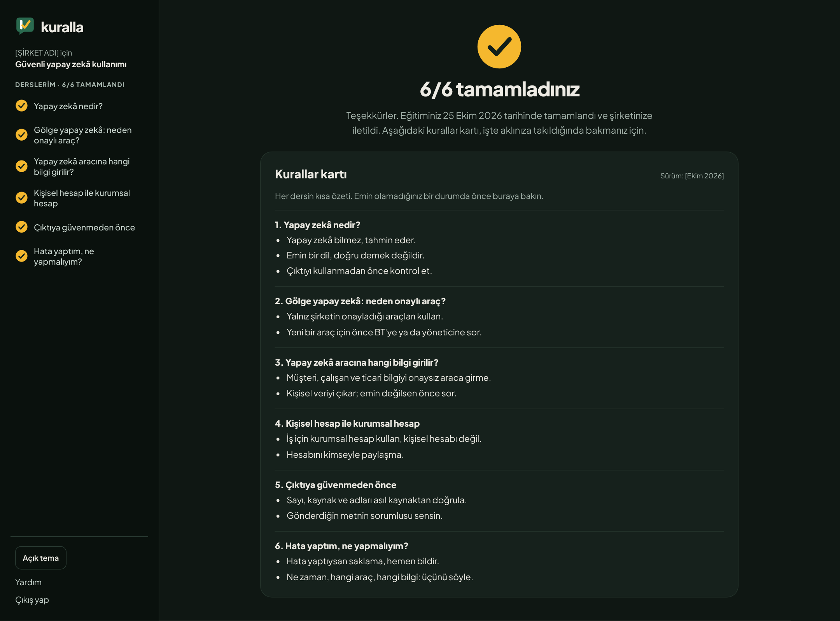The width and height of the screenshot is (840, 621).
Task: Click bullet "Çıktıyı kullanmadan önce kontrol et."
Action: (359, 271)
